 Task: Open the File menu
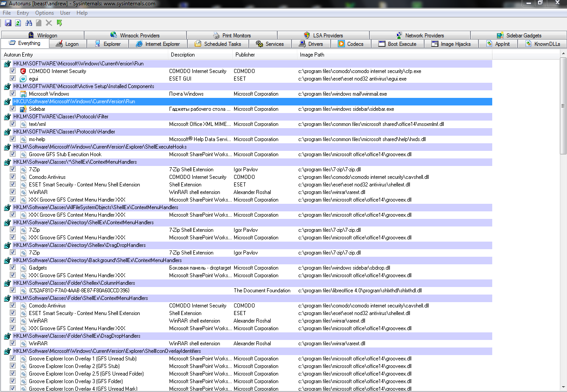[7, 13]
